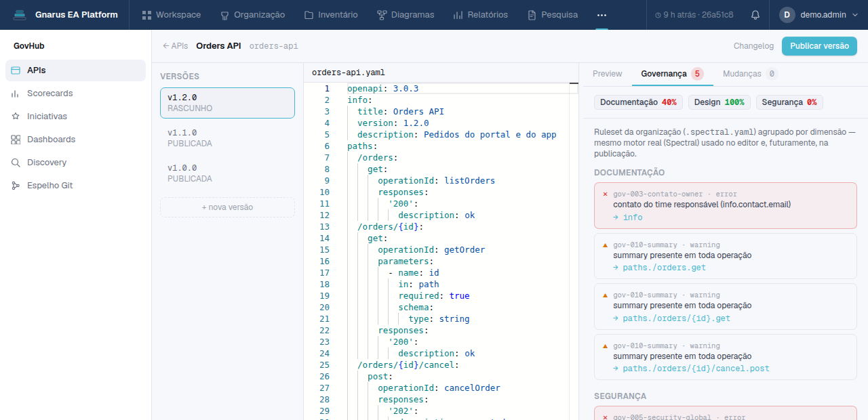Screen dimensions: 868x420
Task: Select version v1.1.0 PUBLICADA
Action: point(227,138)
